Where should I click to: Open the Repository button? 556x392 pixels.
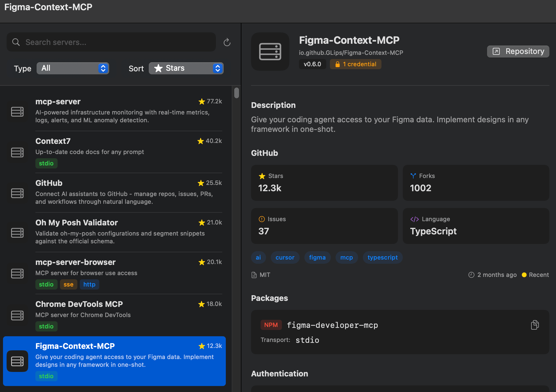point(518,51)
